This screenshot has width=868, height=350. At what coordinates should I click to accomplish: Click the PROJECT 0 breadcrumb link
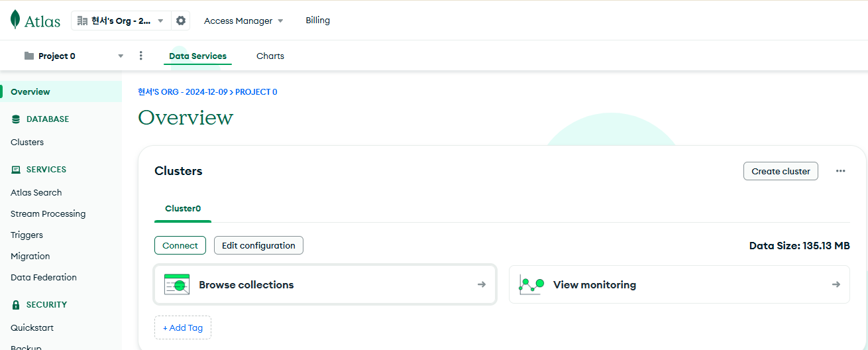tap(256, 92)
